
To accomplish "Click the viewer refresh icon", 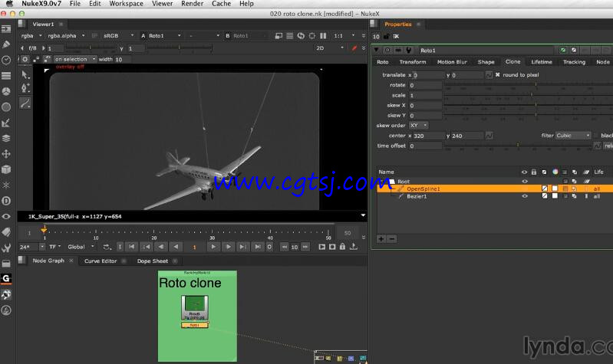I will point(301,35).
